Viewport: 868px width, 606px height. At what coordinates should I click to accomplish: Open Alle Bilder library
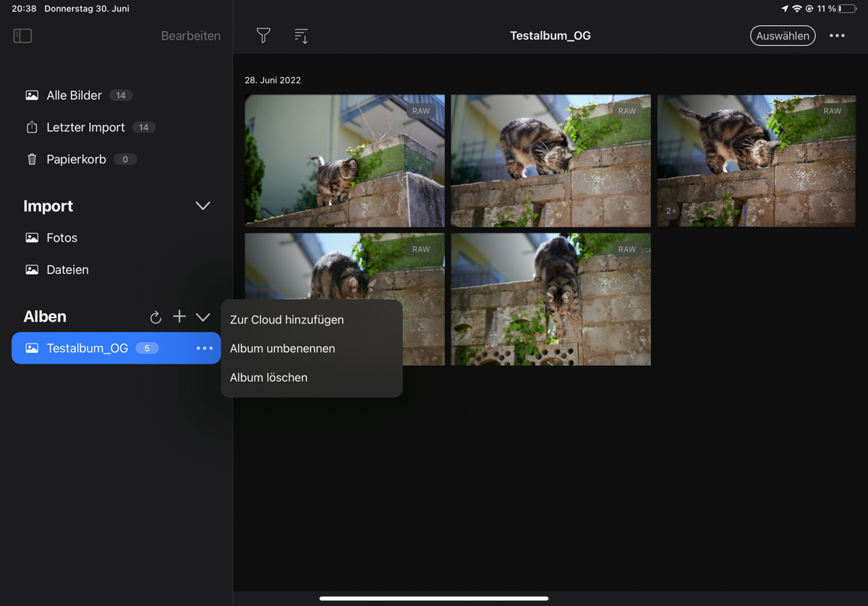click(74, 95)
